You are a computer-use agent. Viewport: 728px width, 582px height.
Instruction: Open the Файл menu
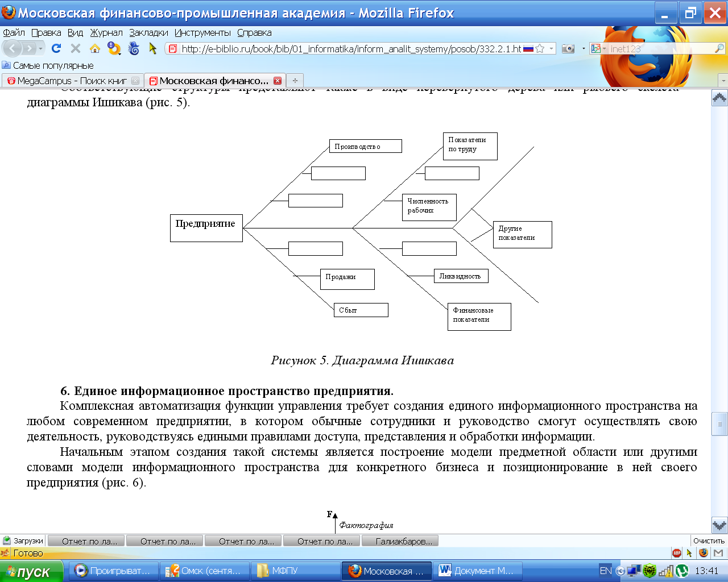pyautogui.click(x=14, y=32)
